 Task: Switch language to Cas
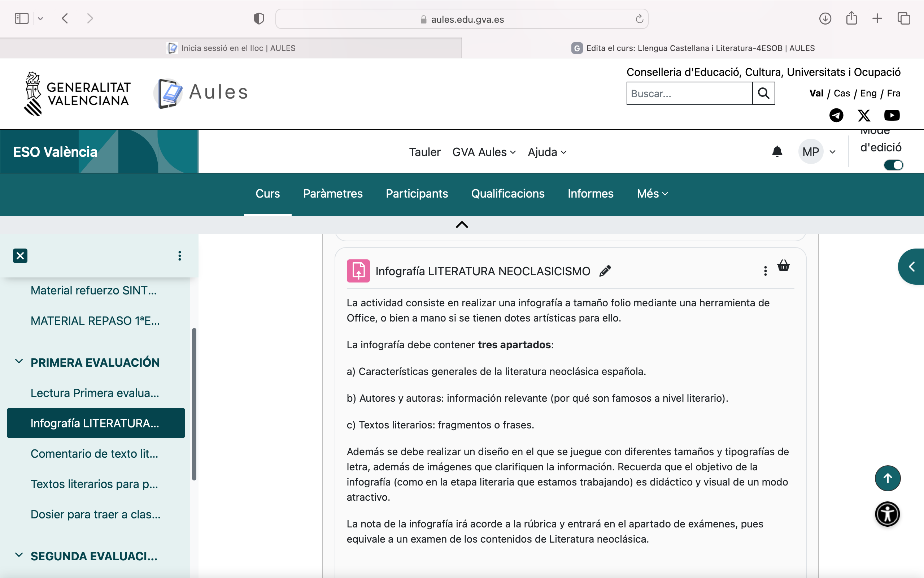[842, 93]
